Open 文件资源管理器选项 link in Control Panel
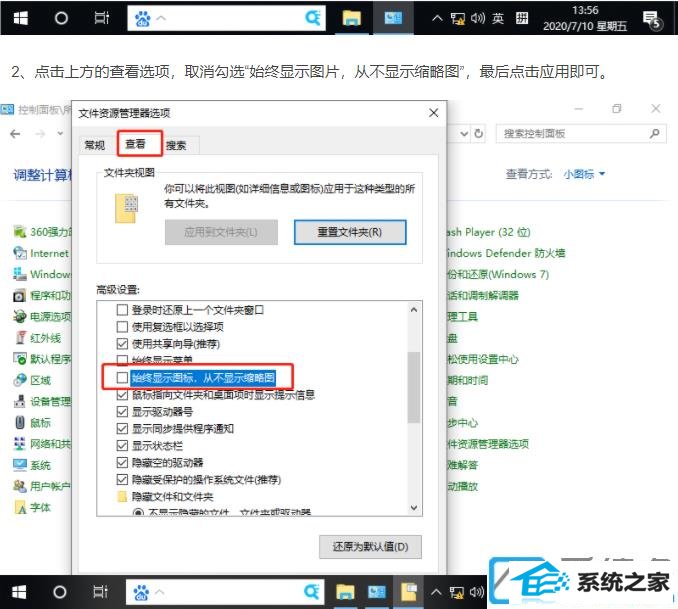The width and height of the screenshot is (678, 609). pos(488,444)
